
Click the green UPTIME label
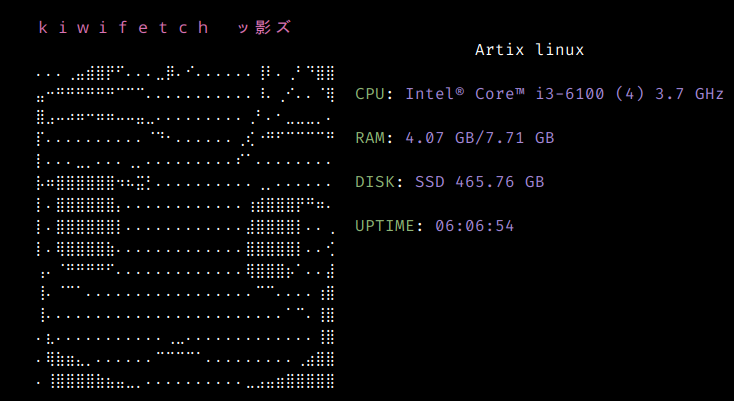[x=385, y=226]
